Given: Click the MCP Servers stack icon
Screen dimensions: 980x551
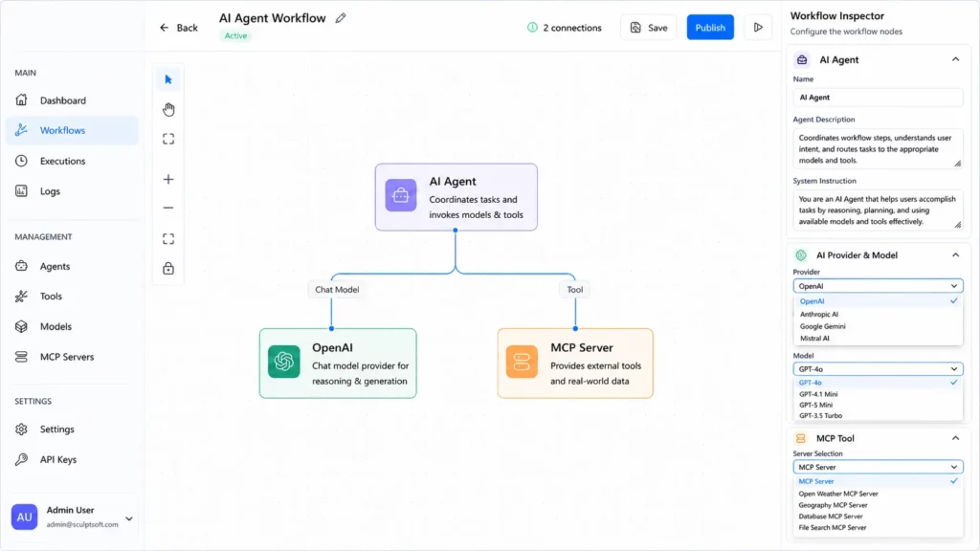Looking at the screenshot, I should coord(21,357).
